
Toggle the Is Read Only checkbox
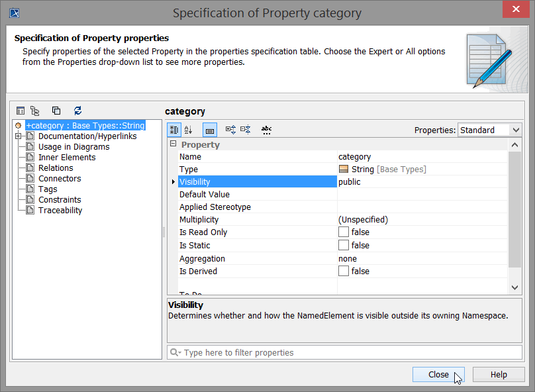pos(344,232)
